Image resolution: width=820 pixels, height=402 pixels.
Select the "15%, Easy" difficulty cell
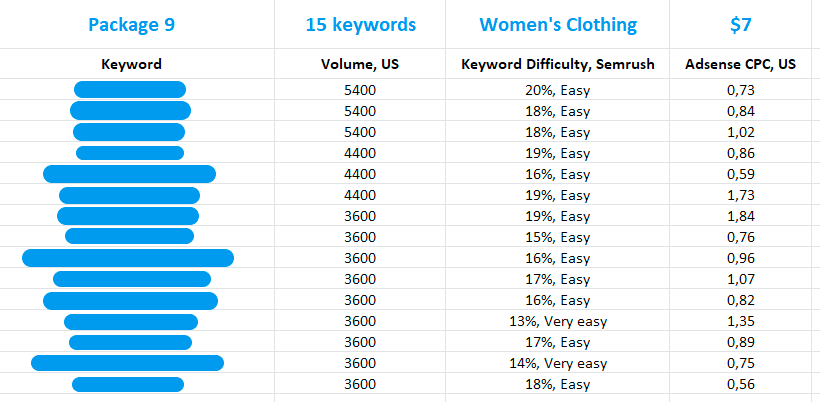pos(558,237)
